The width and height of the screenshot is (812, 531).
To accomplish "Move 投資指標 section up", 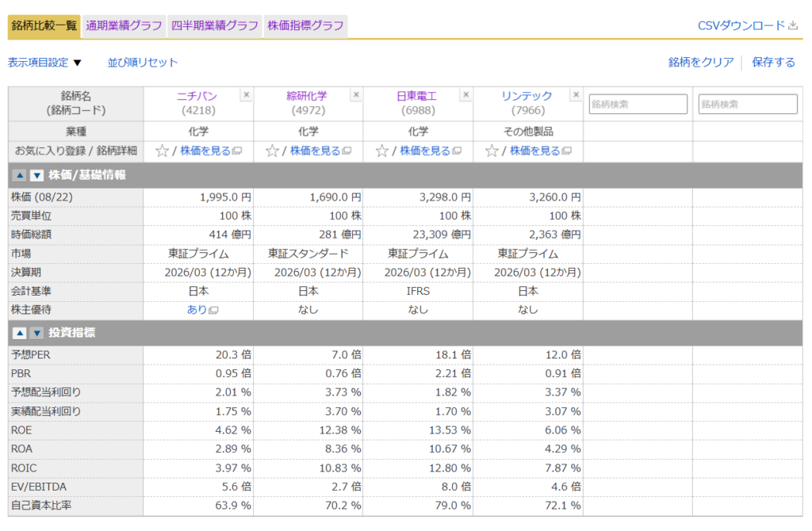I will 20,333.
